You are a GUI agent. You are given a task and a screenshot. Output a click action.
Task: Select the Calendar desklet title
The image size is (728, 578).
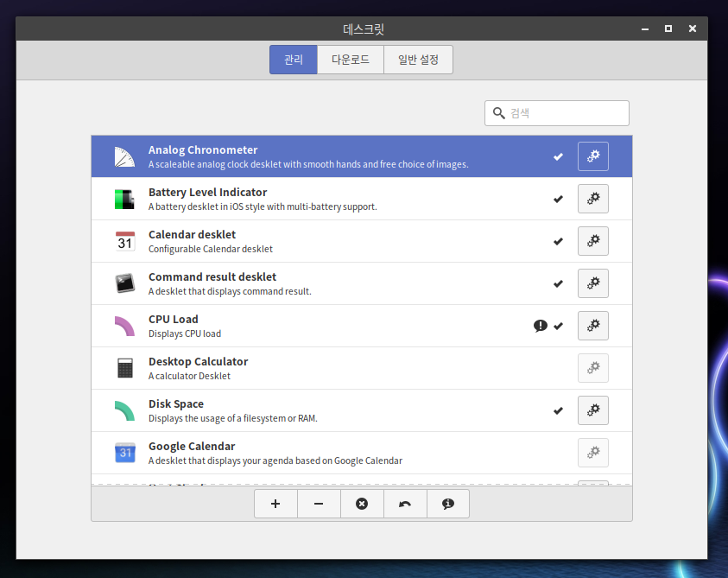(x=193, y=235)
